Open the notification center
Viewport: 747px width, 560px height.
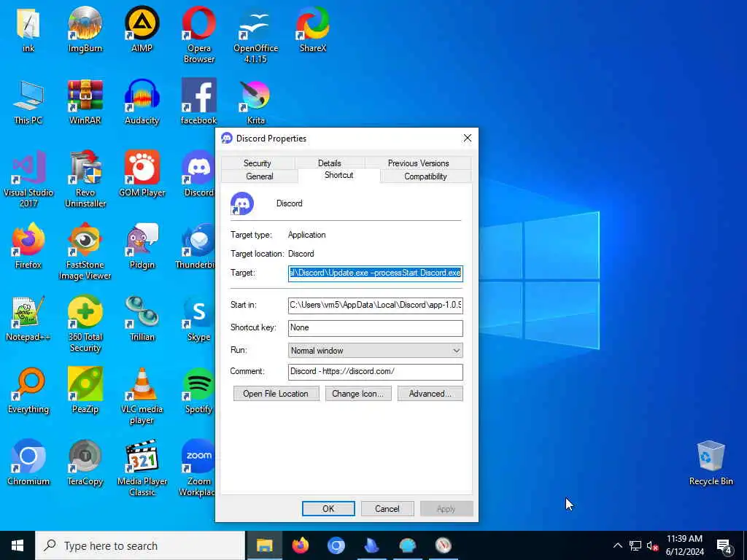click(x=724, y=546)
